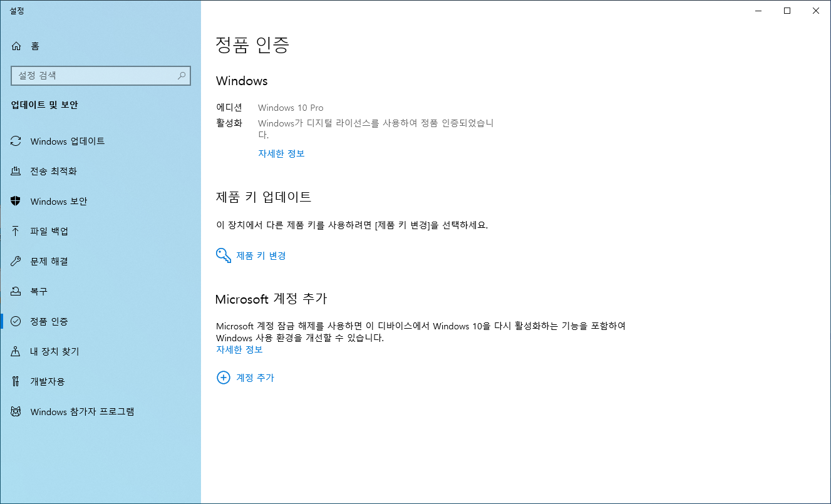
Task: Click the 정품 인증 checkmark icon
Action: pos(16,321)
